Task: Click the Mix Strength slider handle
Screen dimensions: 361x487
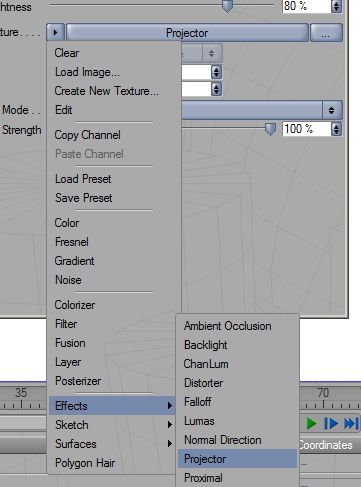Action: pos(270,129)
